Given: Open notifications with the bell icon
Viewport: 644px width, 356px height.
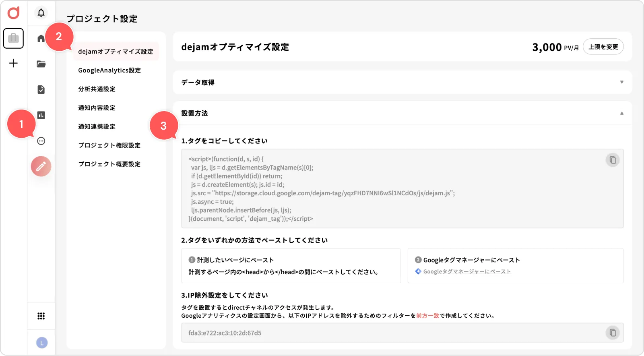Looking at the screenshot, I should point(41,13).
